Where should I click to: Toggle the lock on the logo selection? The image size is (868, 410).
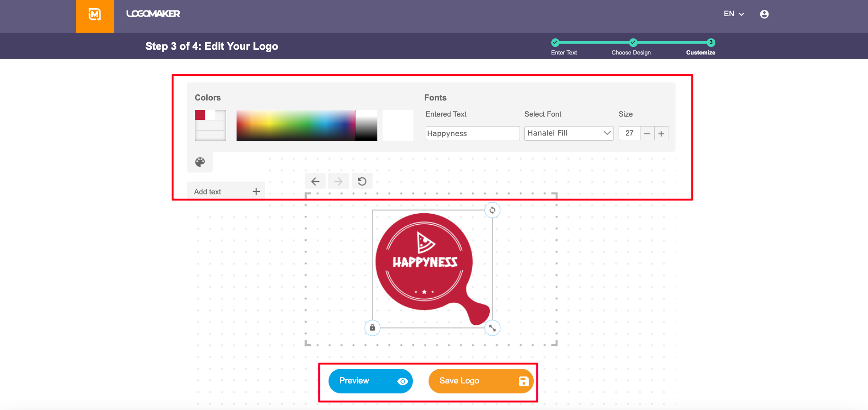click(x=373, y=328)
